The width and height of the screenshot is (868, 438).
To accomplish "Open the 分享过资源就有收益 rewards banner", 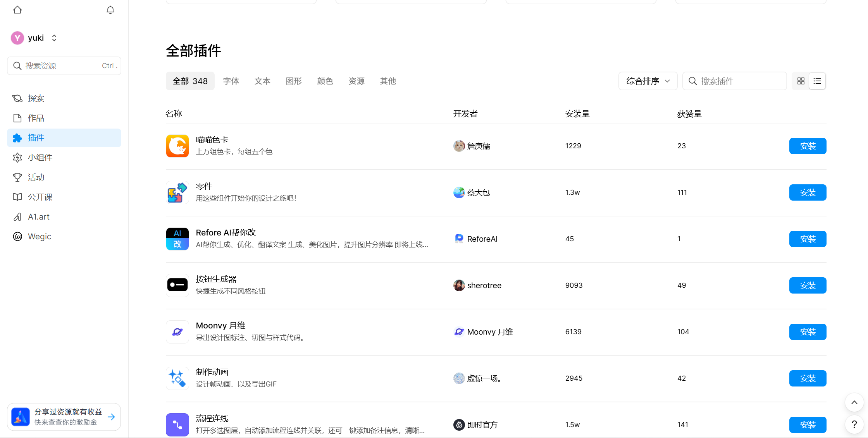I will coord(64,417).
